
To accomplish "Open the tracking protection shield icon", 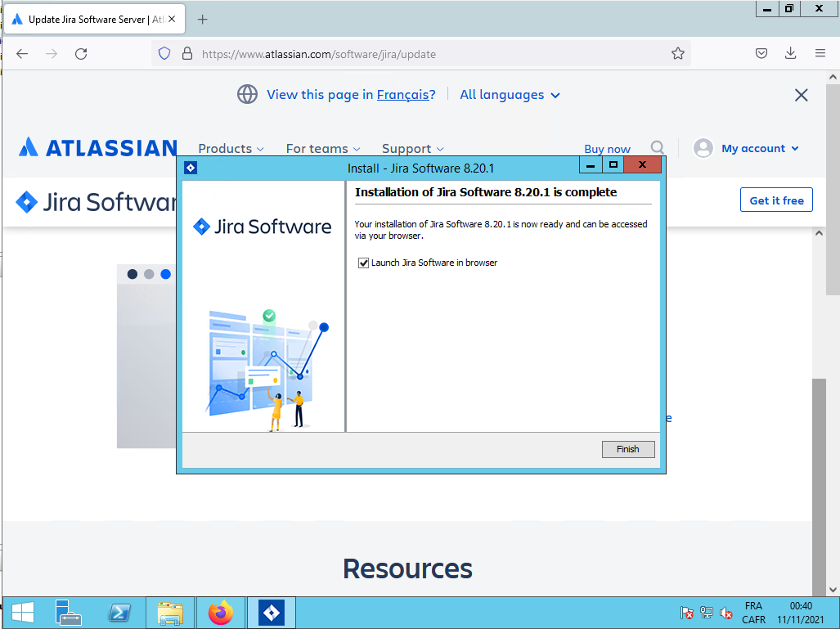I will tap(164, 54).
